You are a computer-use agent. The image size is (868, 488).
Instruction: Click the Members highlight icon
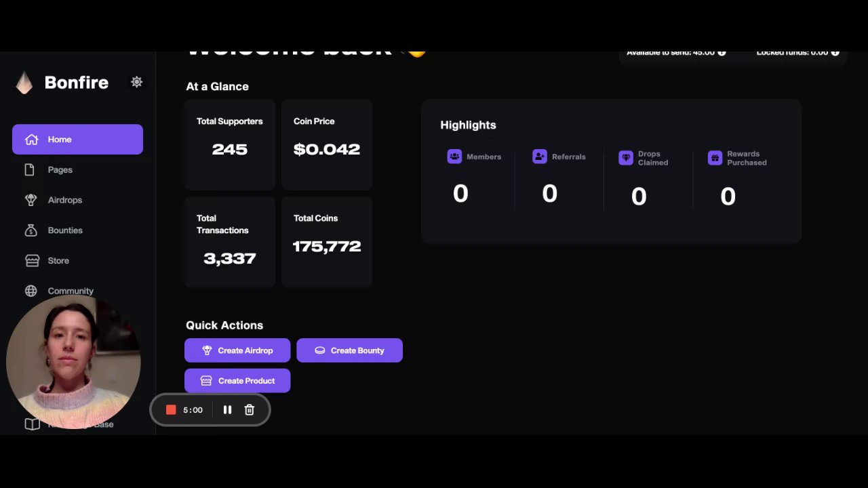pyautogui.click(x=454, y=157)
